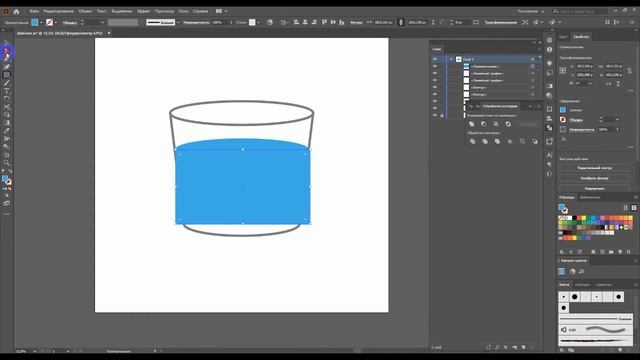Open the stroke color dropdown in the control bar
This screenshot has width=640, height=360.
pos(56,22)
